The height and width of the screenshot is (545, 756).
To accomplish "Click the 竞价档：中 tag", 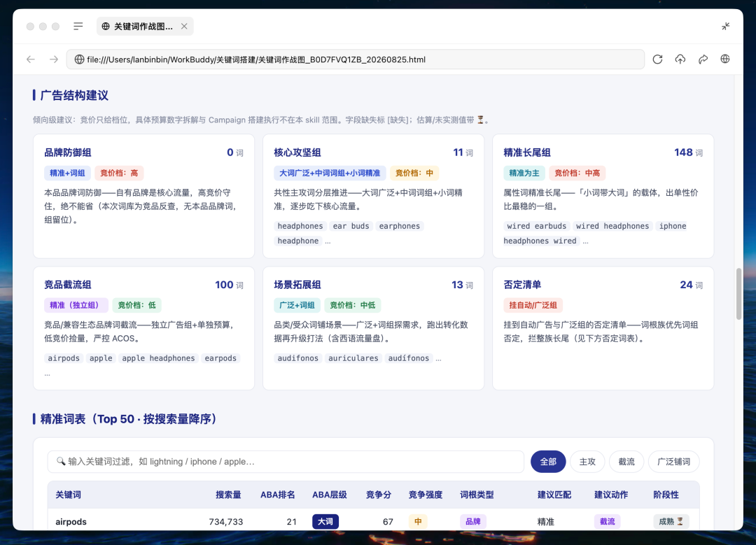I will tap(414, 173).
